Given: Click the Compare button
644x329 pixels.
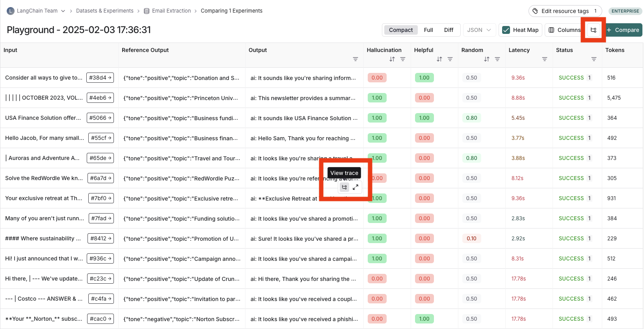Looking at the screenshot, I should pyautogui.click(x=623, y=30).
